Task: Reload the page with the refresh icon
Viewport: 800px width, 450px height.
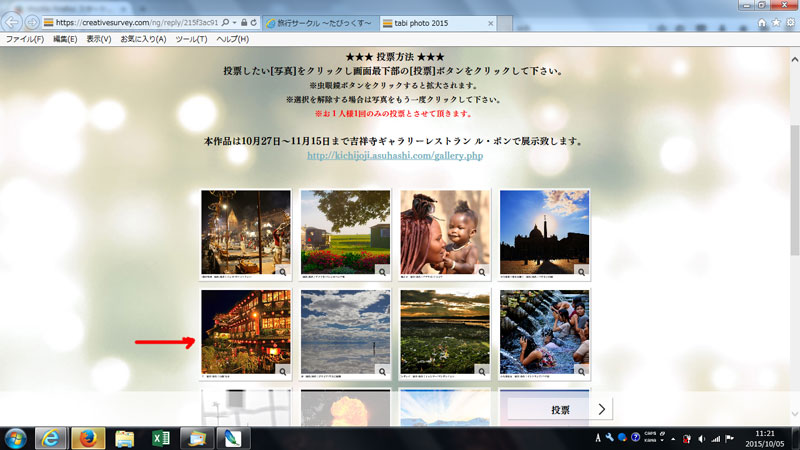Action: coord(254,22)
